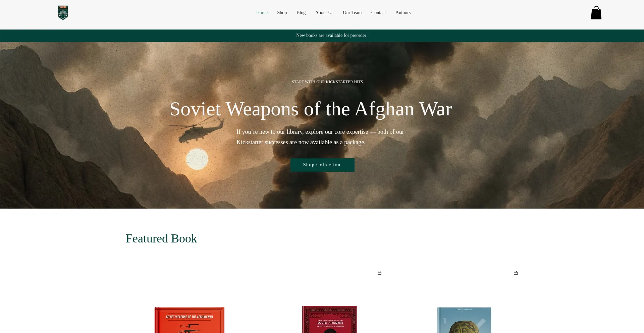The height and width of the screenshot is (333, 644).
Task: Click the Safar shield logo
Action: (63, 13)
